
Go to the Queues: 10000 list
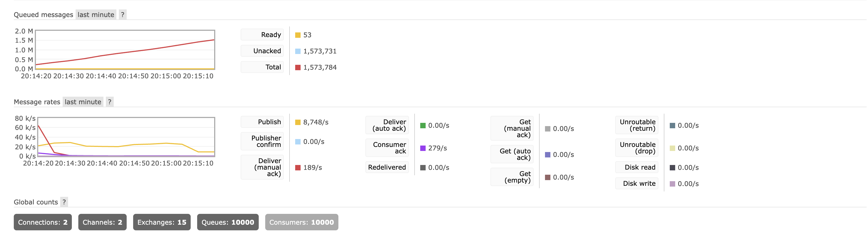tap(228, 222)
